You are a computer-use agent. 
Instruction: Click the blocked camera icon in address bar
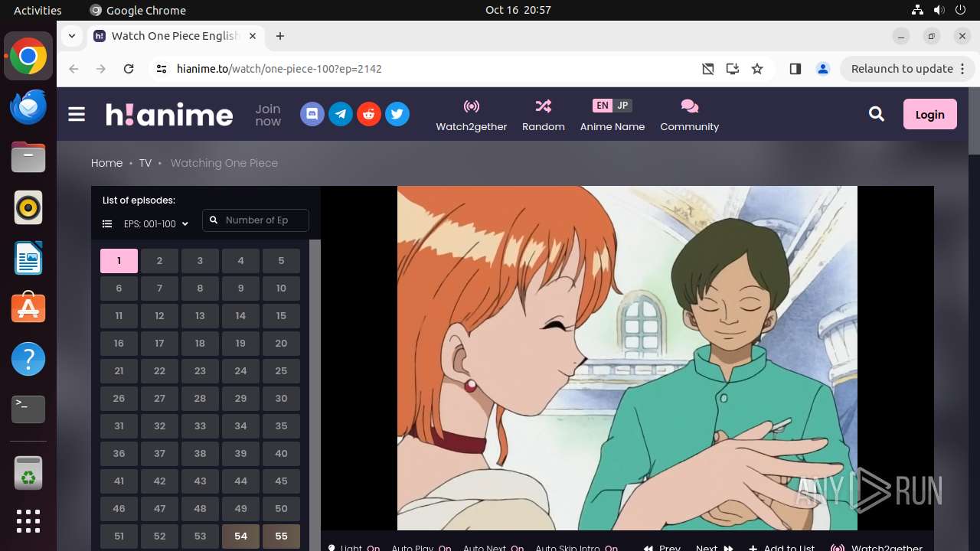(x=708, y=69)
